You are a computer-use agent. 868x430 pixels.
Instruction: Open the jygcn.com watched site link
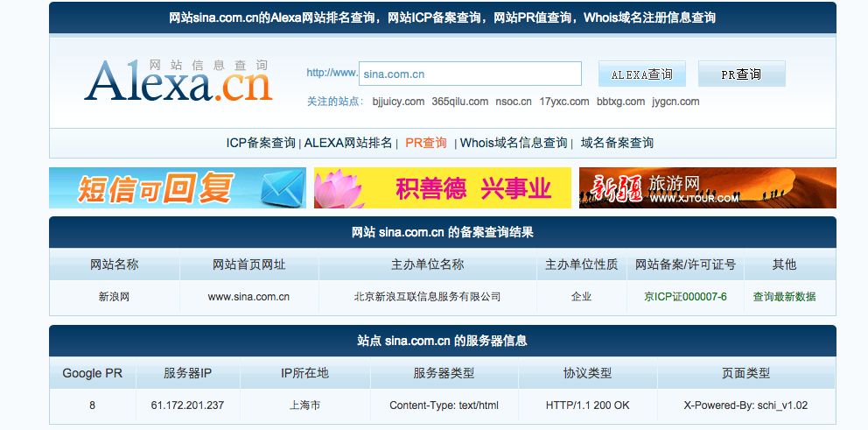click(x=675, y=102)
